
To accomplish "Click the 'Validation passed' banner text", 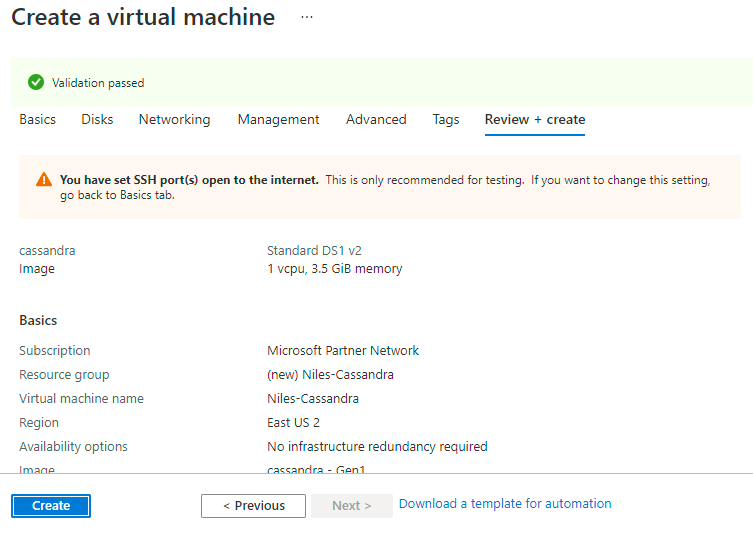I will (x=98, y=83).
